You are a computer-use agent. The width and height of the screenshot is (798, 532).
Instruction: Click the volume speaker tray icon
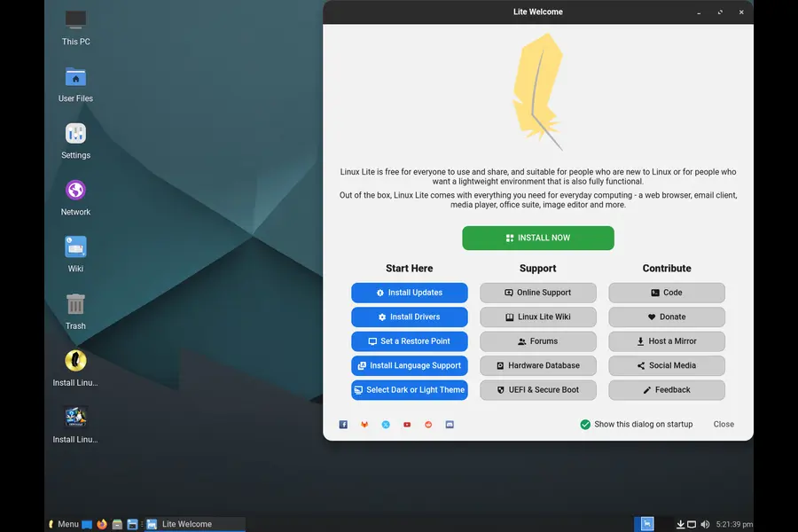tap(705, 524)
